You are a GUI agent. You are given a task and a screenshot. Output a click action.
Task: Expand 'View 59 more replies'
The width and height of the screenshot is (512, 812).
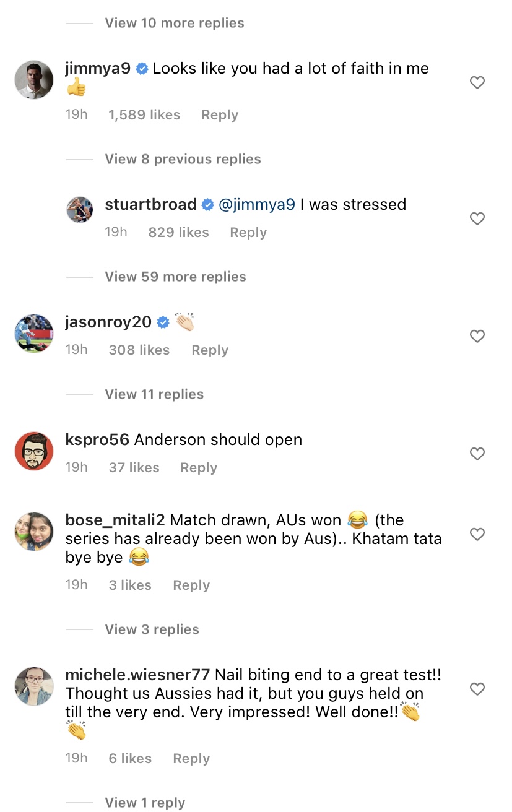(175, 277)
